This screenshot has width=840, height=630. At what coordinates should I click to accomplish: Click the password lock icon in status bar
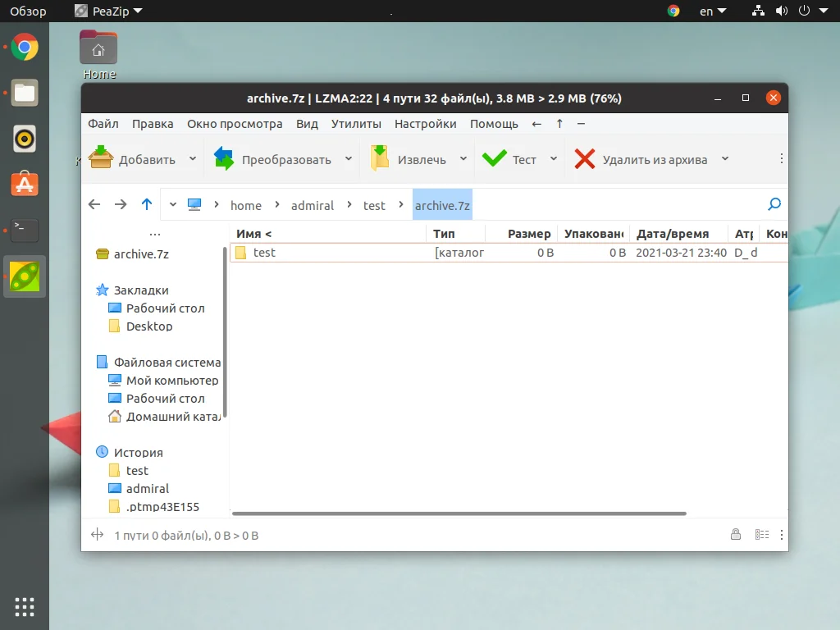point(736,534)
